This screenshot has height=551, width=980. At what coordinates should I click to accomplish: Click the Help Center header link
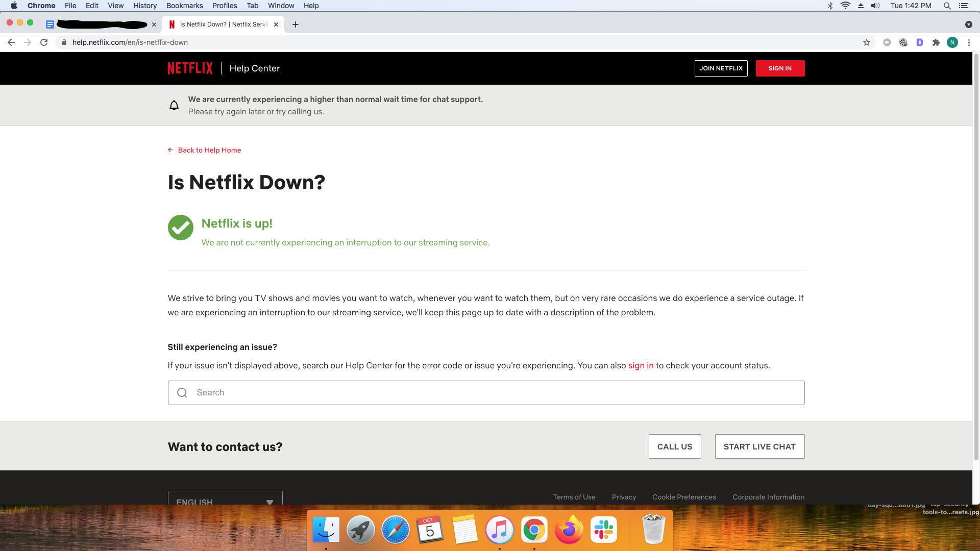point(255,68)
